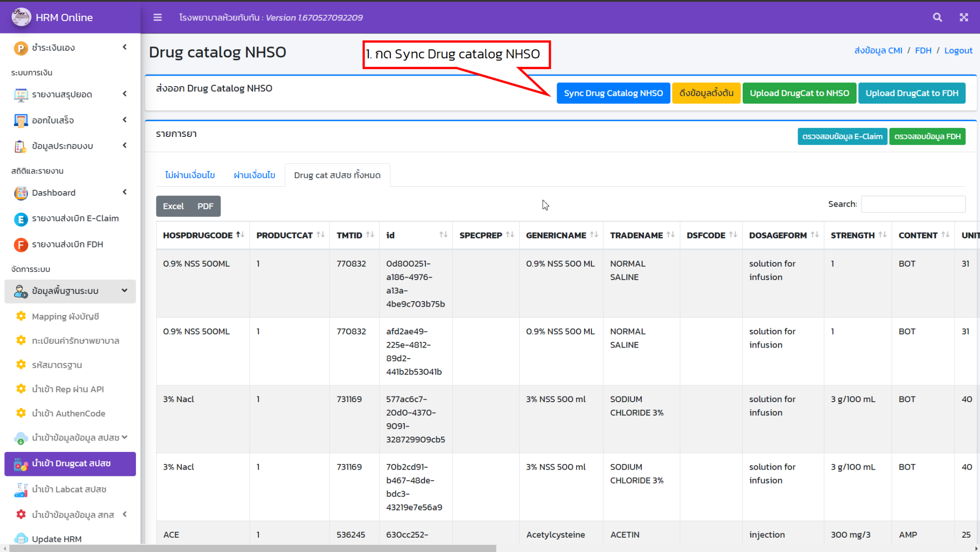Click the fullscreen toggle icon top-right
The height and width of the screenshot is (552, 980).
pos(963,17)
